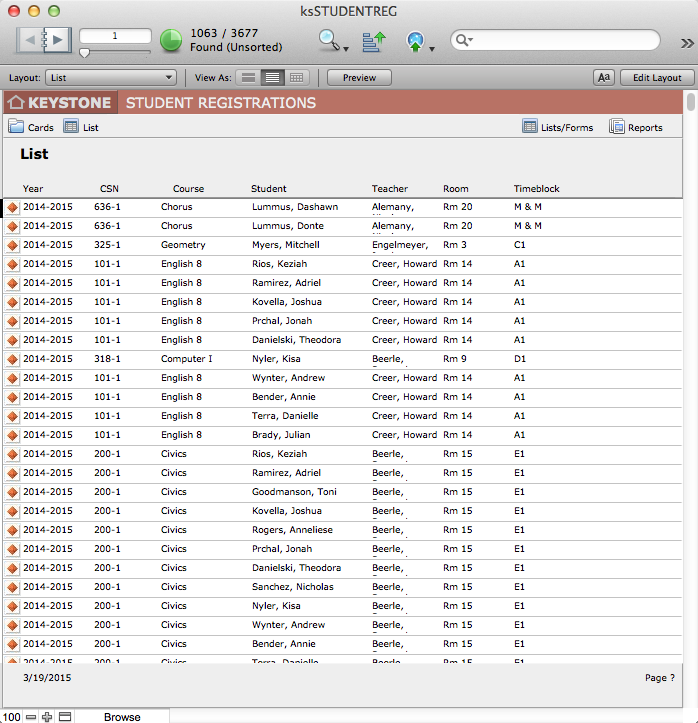The width and height of the screenshot is (698, 723).
Task: Click the Keystone home logo icon
Action: pos(16,102)
